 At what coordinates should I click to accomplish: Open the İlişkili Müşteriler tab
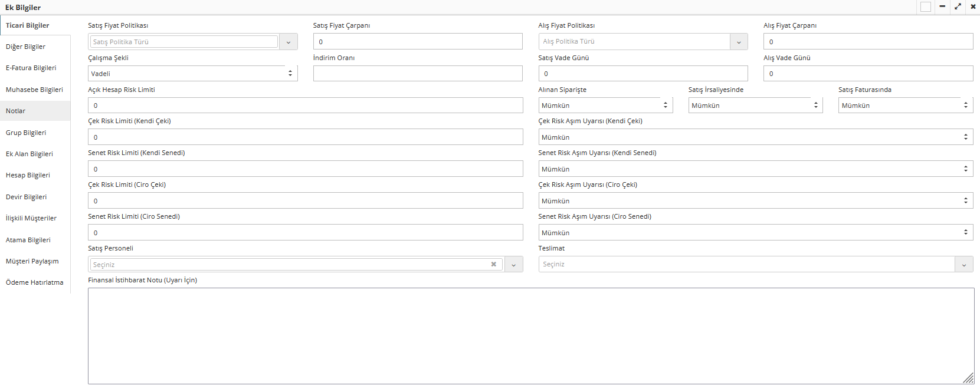click(x=31, y=218)
